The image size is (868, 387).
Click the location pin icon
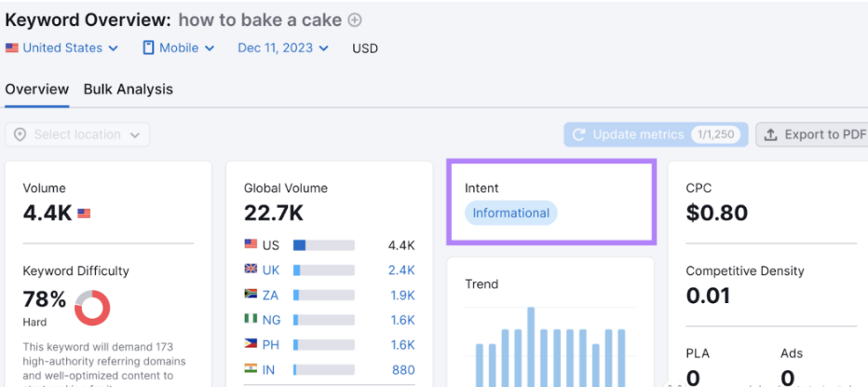tap(20, 135)
